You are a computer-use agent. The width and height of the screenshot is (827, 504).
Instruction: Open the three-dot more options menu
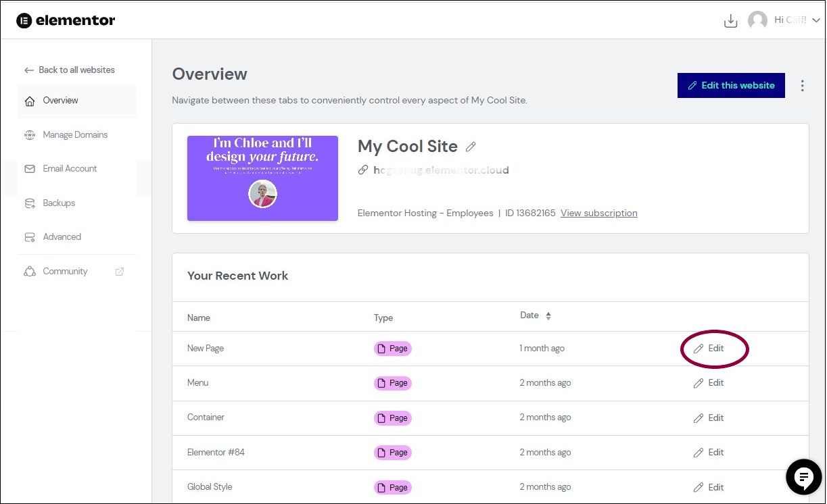click(x=803, y=86)
